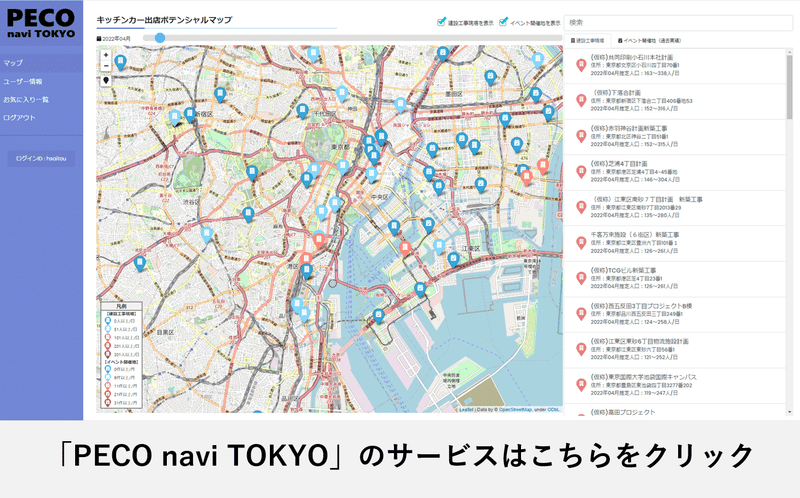This screenshot has width=800, height=498.
Task: Select (仮称)高田プロジェクト entry at list bottom
Action: [623, 412]
